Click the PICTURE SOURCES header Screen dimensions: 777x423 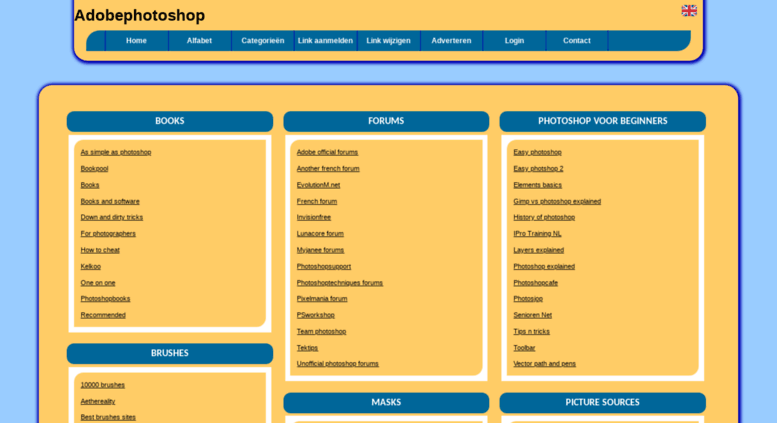[603, 403]
